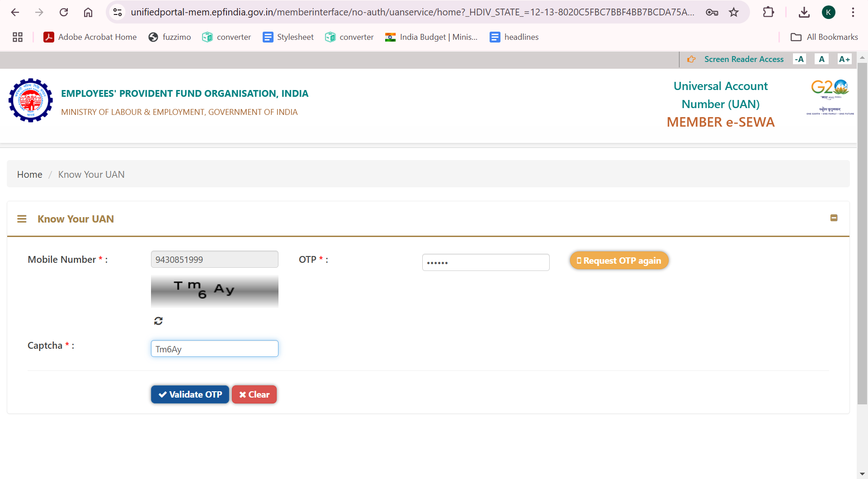This screenshot has width=868, height=479.
Task: View browser downloads
Action: pos(804,12)
